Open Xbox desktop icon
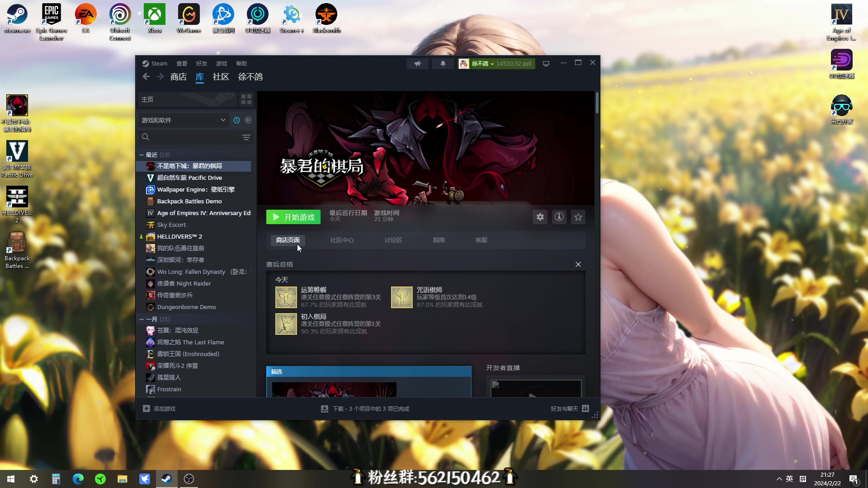868x488 pixels. pyautogui.click(x=155, y=18)
